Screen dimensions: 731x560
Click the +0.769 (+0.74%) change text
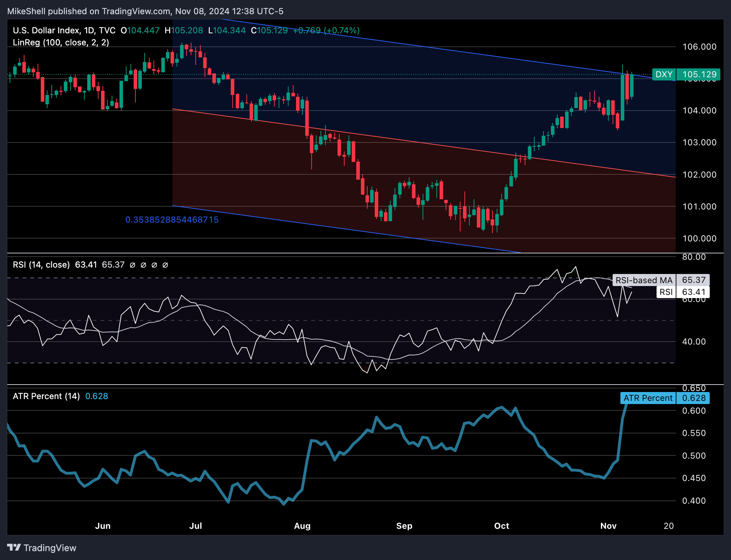[326, 30]
